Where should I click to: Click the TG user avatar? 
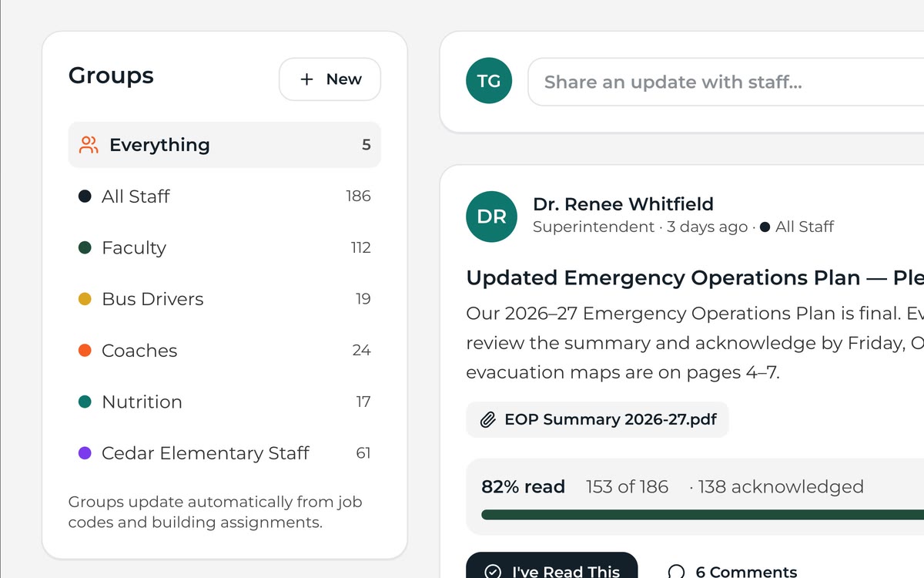coord(489,81)
